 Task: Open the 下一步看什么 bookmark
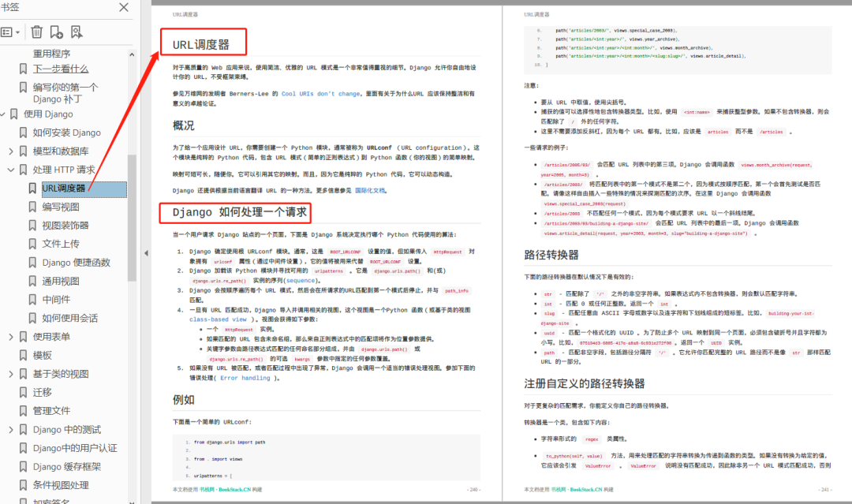(60, 69)
